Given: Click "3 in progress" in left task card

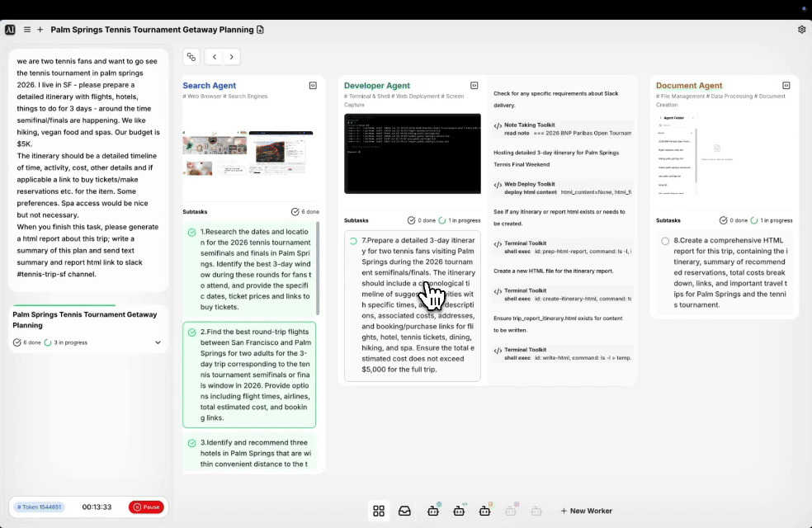Looking at the screenshot, I should click(70, 342).
